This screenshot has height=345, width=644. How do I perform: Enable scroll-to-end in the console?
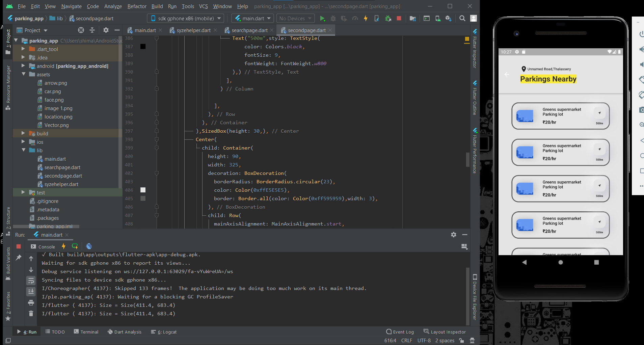[x=31, y=291]
